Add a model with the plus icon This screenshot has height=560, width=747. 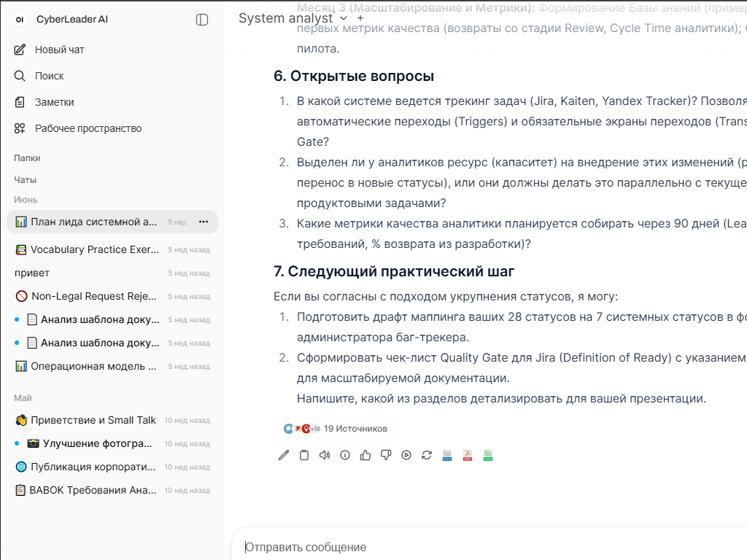[x=360, y=18]
